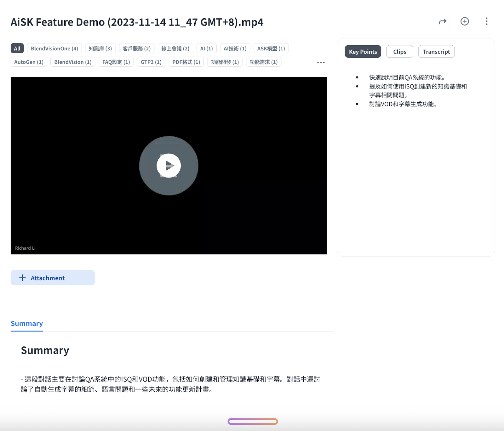Viewport: 504px width, 431px height.
Task: Select the All tag filter
Action: click(17, 48)
